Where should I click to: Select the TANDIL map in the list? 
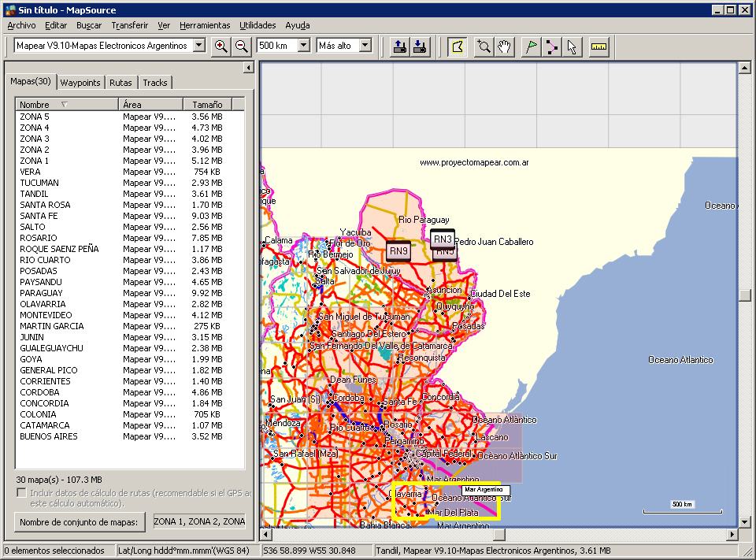(x=34, y=194)
